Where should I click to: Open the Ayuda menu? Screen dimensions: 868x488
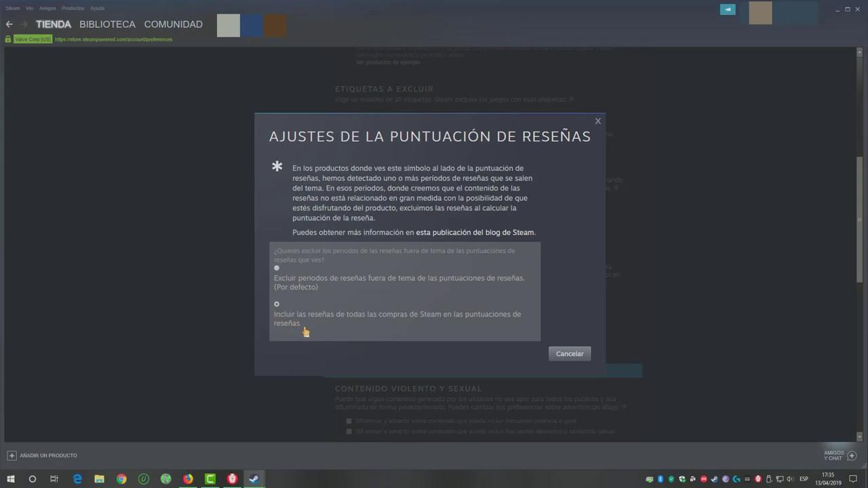[x=97, y=8]
